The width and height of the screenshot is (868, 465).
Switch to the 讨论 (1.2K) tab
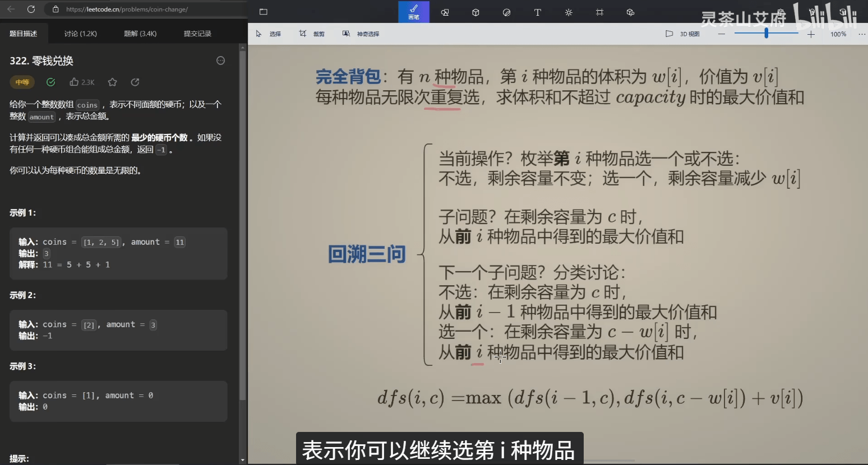click(x=80, y=34)
